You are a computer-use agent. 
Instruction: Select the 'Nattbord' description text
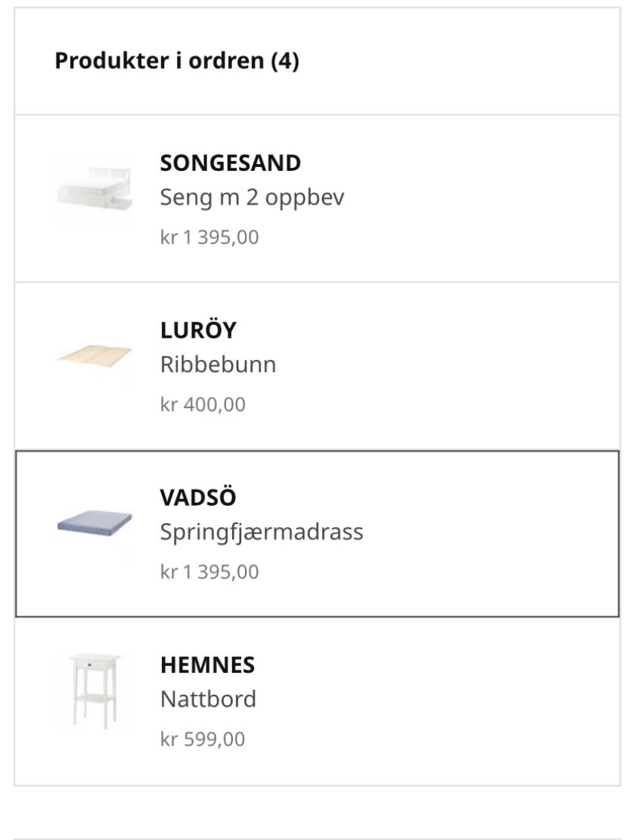[208, 699]
